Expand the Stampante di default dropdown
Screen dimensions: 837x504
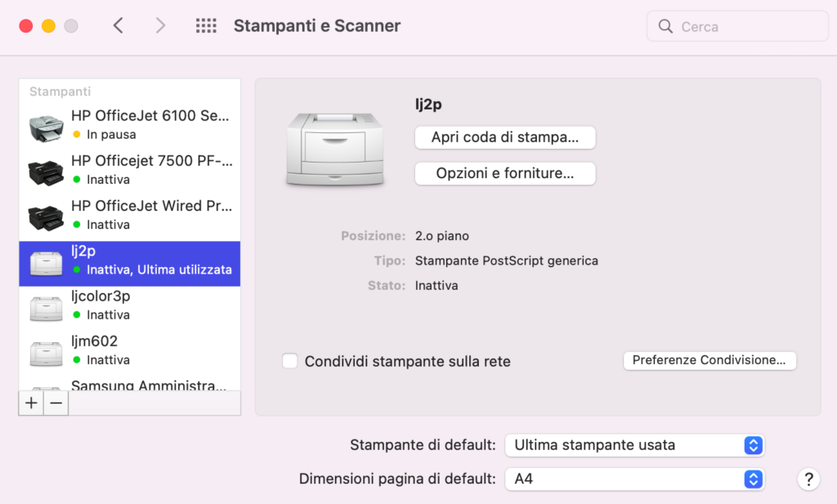(634, 445)
